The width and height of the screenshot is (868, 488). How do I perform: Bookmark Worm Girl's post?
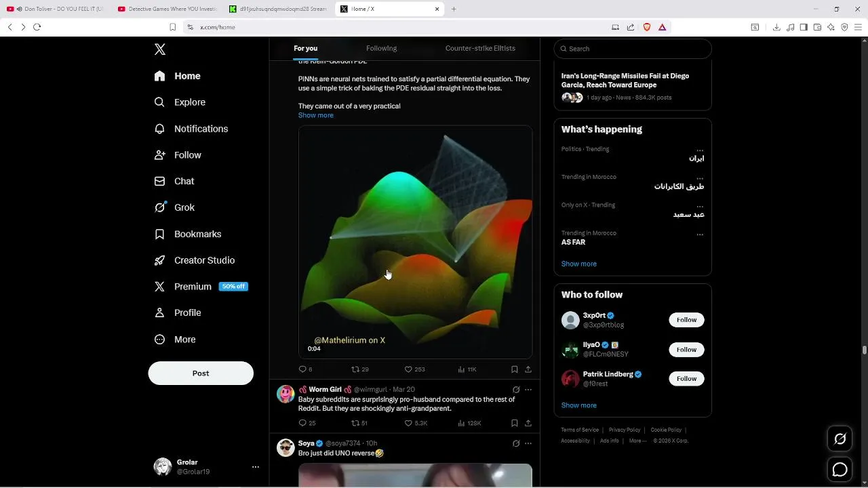coord(515,423)
